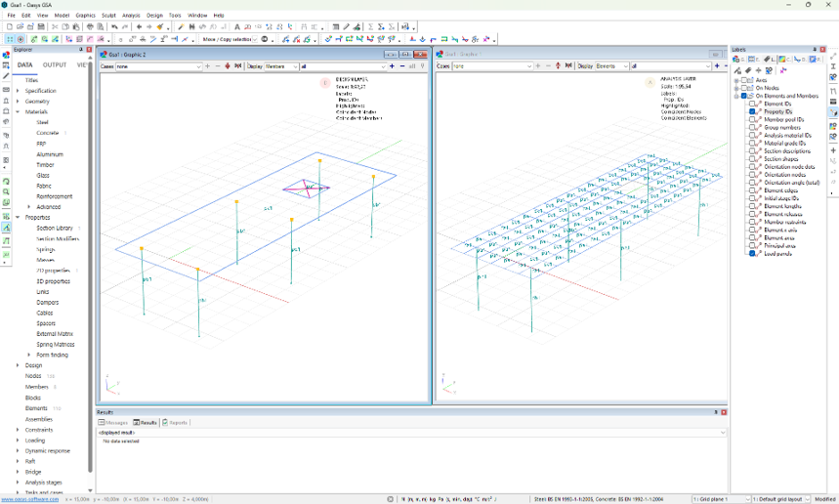The height and width of the screenshot is (504, 839).
Task: Click the Undo arrow icon
Action: (x=114, y=27)
